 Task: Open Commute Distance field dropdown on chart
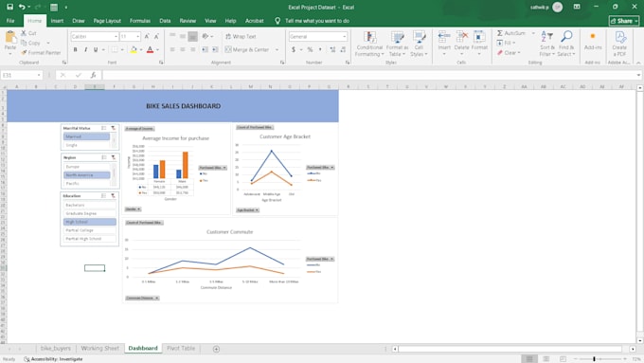tap(142, 298)
